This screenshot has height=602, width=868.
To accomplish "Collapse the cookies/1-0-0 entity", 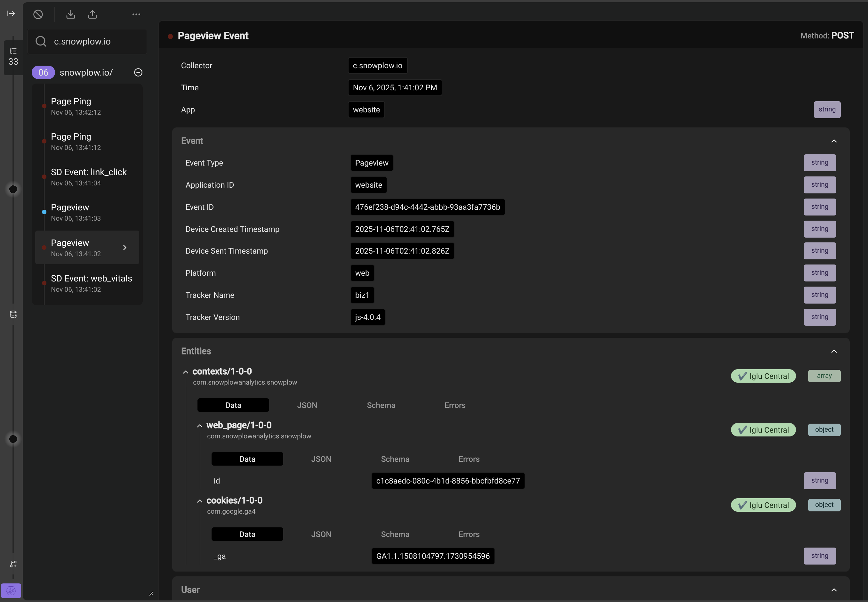I will 199,501.
